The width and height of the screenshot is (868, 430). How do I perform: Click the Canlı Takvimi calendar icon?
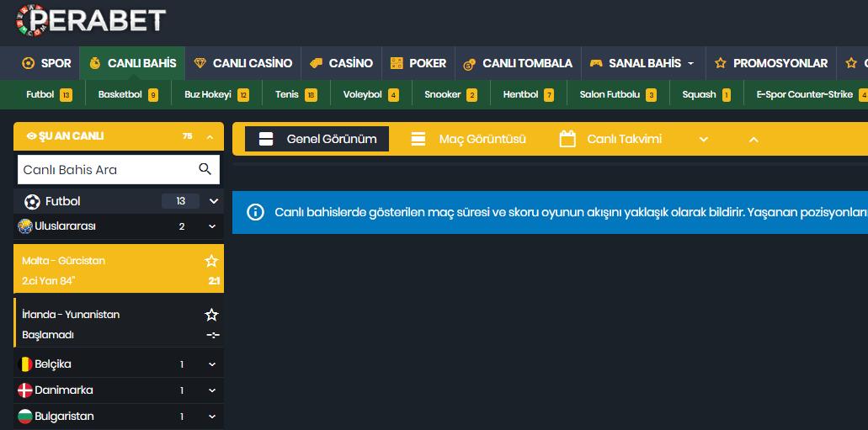[567, 139]
